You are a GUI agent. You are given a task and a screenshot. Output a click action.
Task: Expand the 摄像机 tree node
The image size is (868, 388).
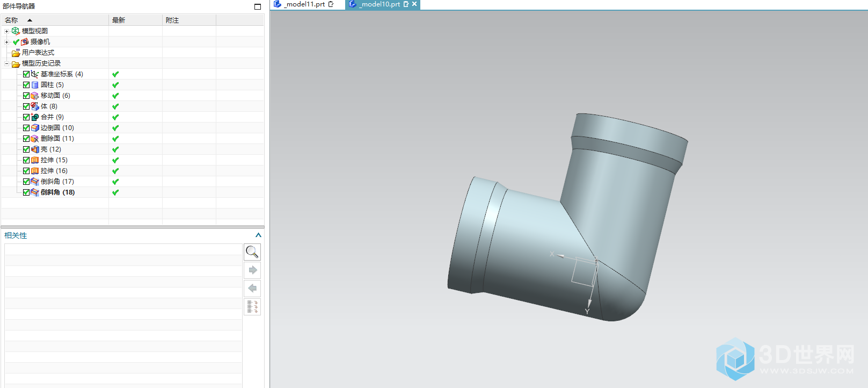tap(6, 42)
